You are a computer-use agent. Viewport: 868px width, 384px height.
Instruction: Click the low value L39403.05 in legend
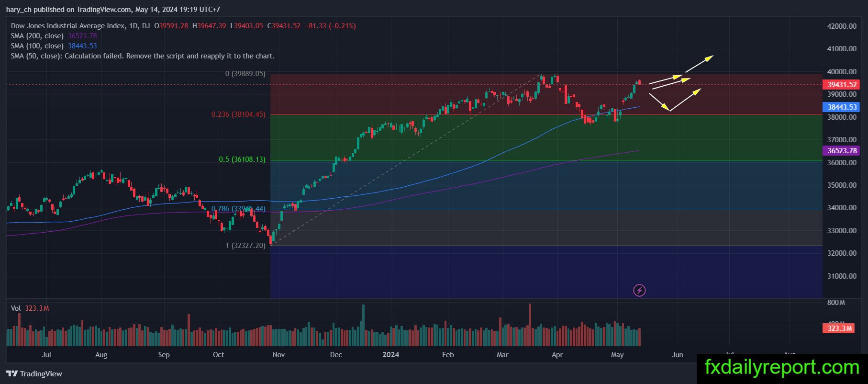[x=246, y=26]
